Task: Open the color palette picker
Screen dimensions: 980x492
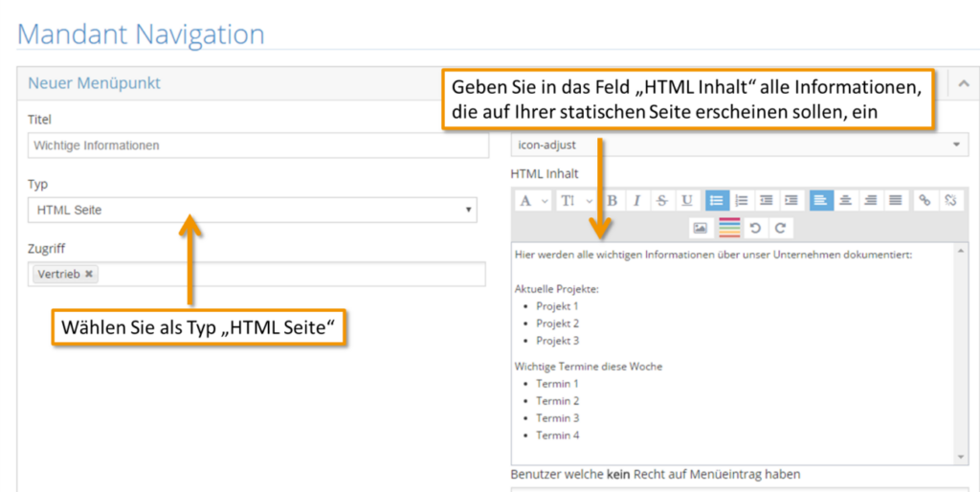Action: (x=729, y=228)
